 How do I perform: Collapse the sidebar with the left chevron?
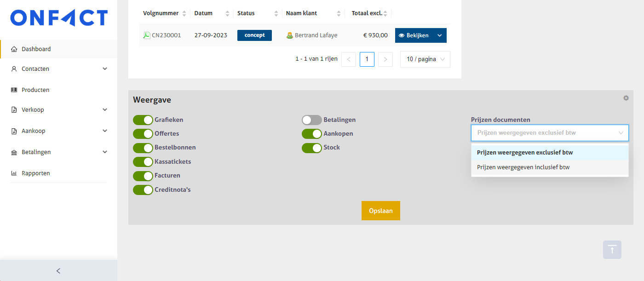pos(58,271)
